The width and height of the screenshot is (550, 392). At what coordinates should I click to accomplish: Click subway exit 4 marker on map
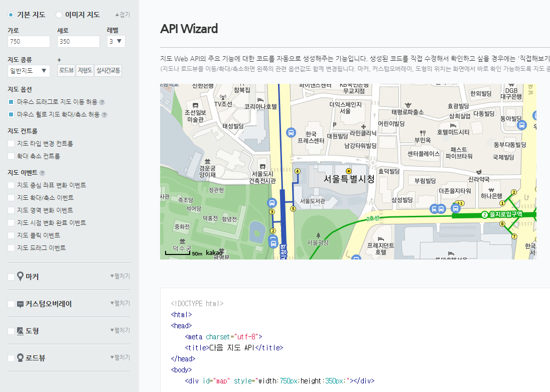point(298,171)
